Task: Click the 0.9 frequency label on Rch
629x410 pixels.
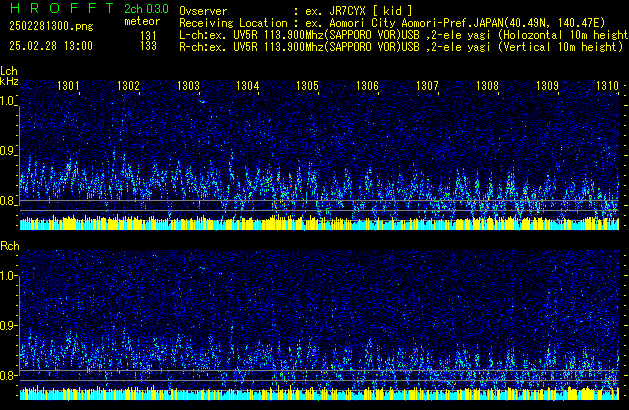Action: pos(7,325)
